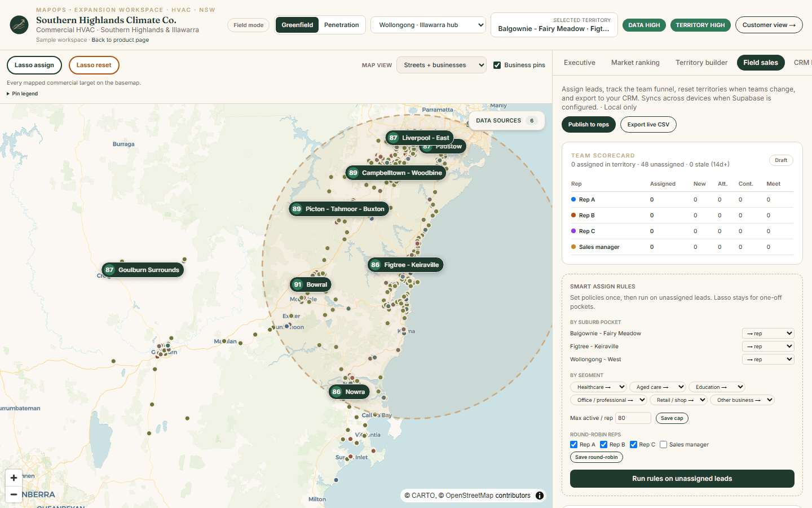This screenshot has height=508, width=812.
Task: Click the Rep B orange color dot
Action: [573, 215]
